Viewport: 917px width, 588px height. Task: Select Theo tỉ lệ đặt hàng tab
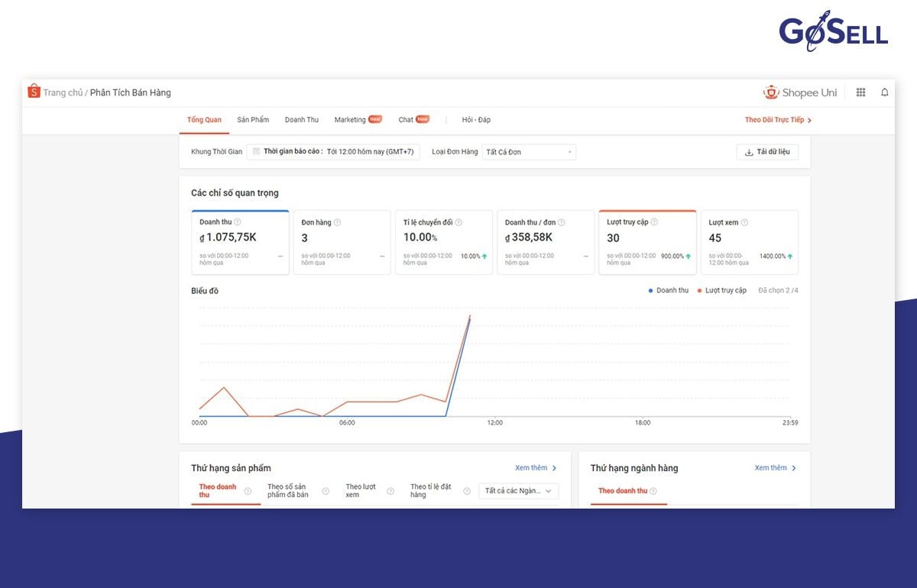click(431, 491)
